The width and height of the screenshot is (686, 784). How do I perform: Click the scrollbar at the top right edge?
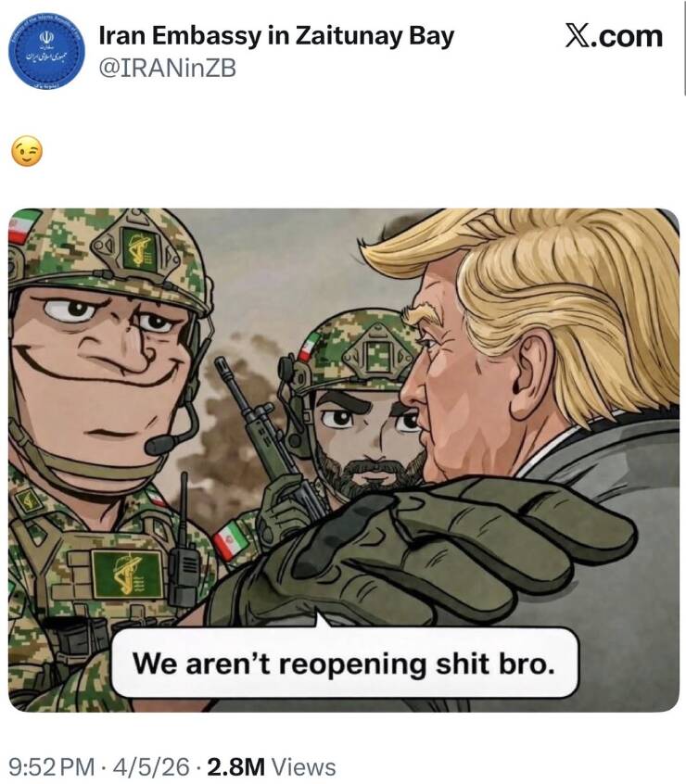point(684,47)
